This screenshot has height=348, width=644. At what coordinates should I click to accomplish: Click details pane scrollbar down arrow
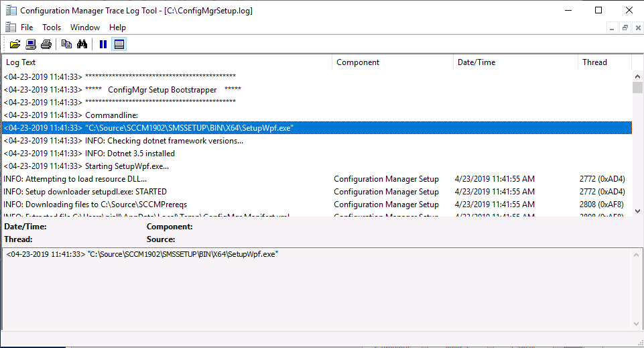pos(636,324)
